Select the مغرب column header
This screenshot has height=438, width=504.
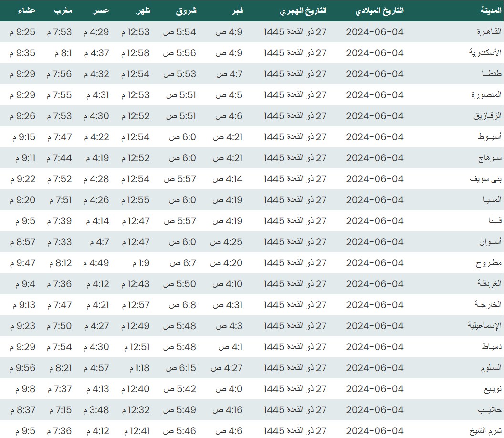[x=62, y=11]
